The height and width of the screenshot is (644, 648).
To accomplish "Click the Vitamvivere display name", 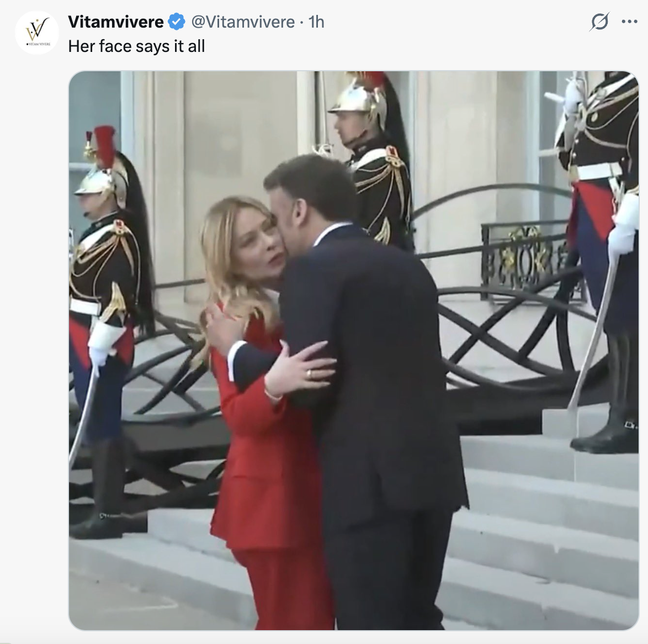I will point(116,22).
